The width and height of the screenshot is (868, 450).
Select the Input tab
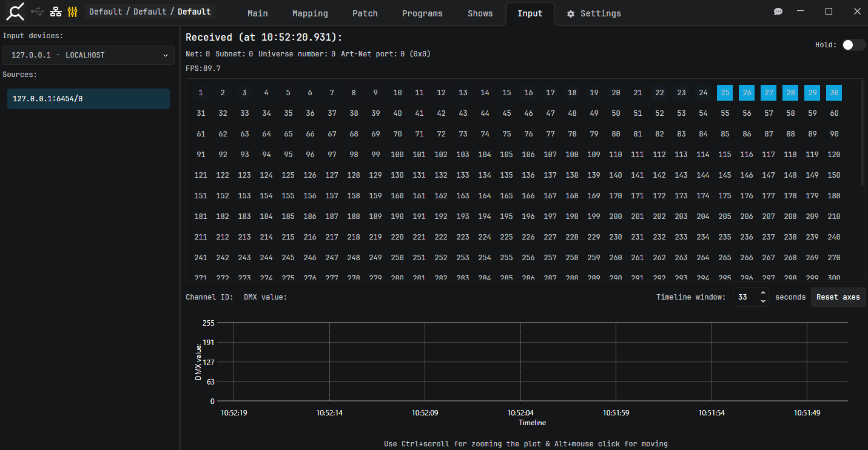click(530, 13)
